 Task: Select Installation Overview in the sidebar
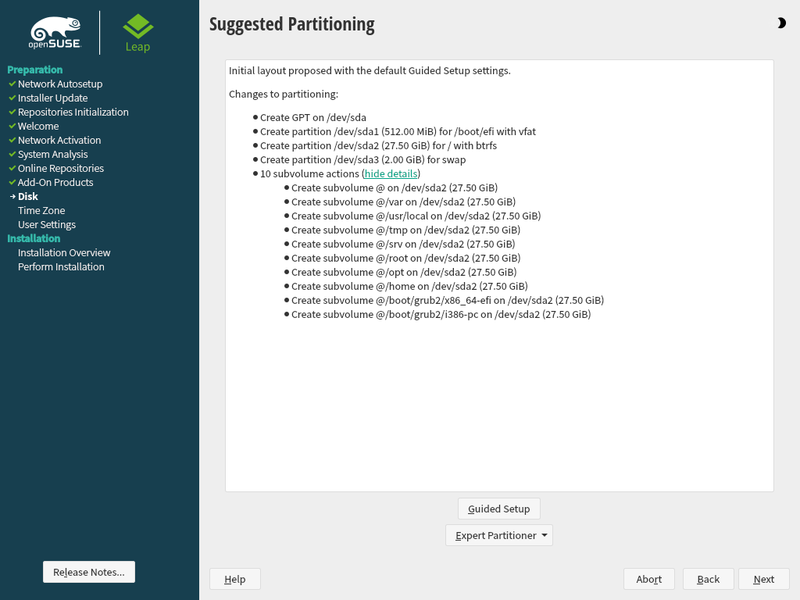point(64,253)
